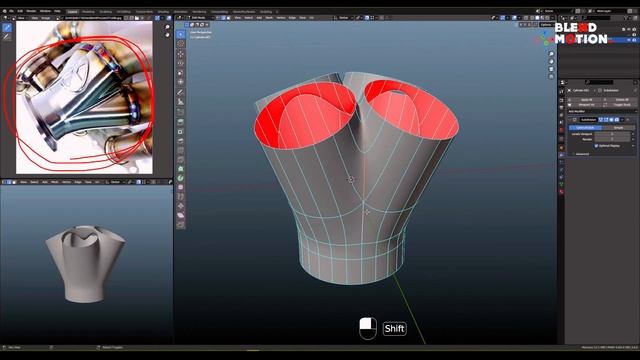This screenshot has width=640, height=360.
Task: Click the Delete All modifiers button
Action: tap(621, 100)
